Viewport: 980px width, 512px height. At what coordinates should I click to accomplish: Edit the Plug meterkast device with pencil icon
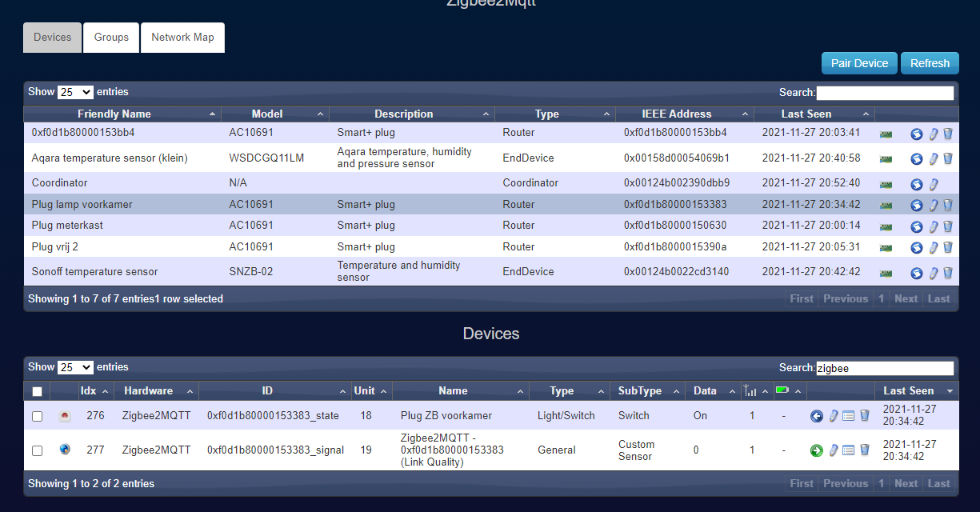coord(933,226)
